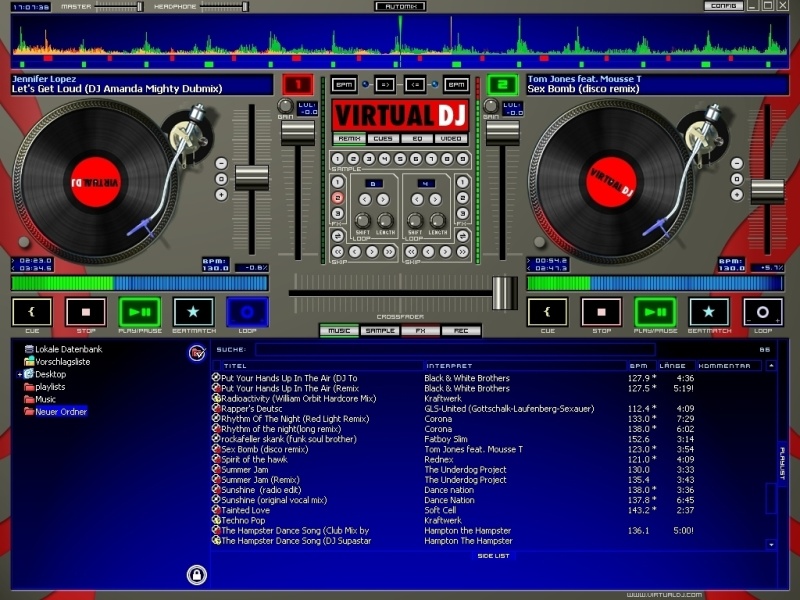
Task: Expand the Desktop folder tree node
Action: (x=19, y=374)
